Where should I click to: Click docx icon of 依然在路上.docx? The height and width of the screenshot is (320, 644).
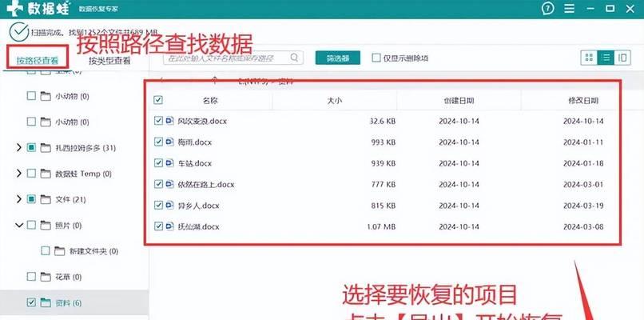click(x=170, y=184)
